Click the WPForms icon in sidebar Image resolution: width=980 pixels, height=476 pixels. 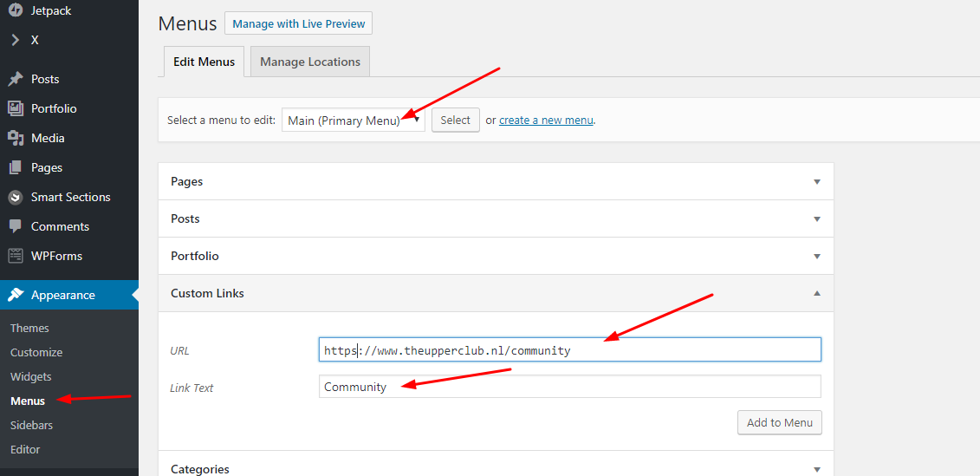tap(16, 256)
